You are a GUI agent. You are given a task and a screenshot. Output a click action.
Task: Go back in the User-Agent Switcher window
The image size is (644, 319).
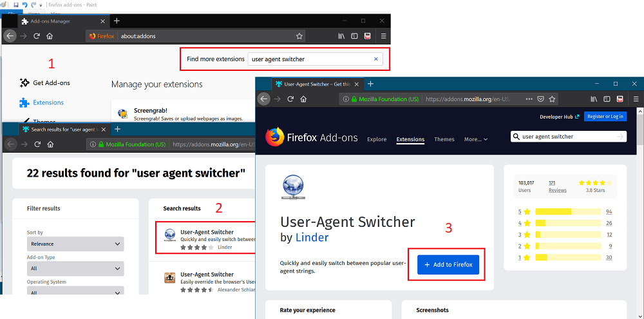[263, 99]
